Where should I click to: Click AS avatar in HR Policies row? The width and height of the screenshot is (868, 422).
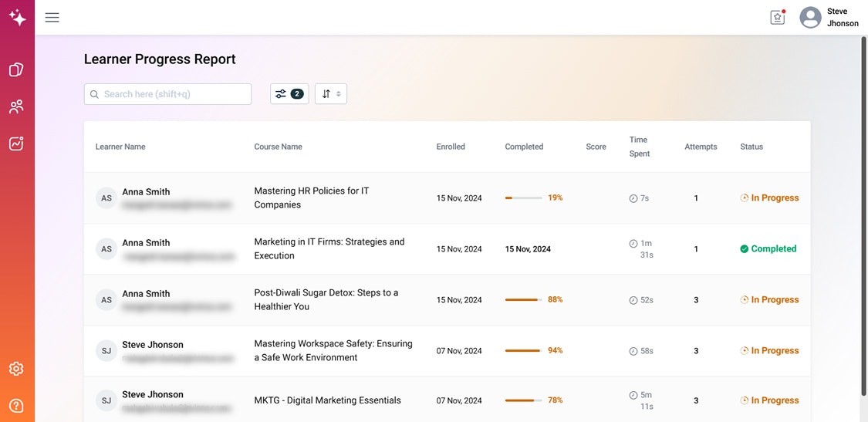[106, 197]
